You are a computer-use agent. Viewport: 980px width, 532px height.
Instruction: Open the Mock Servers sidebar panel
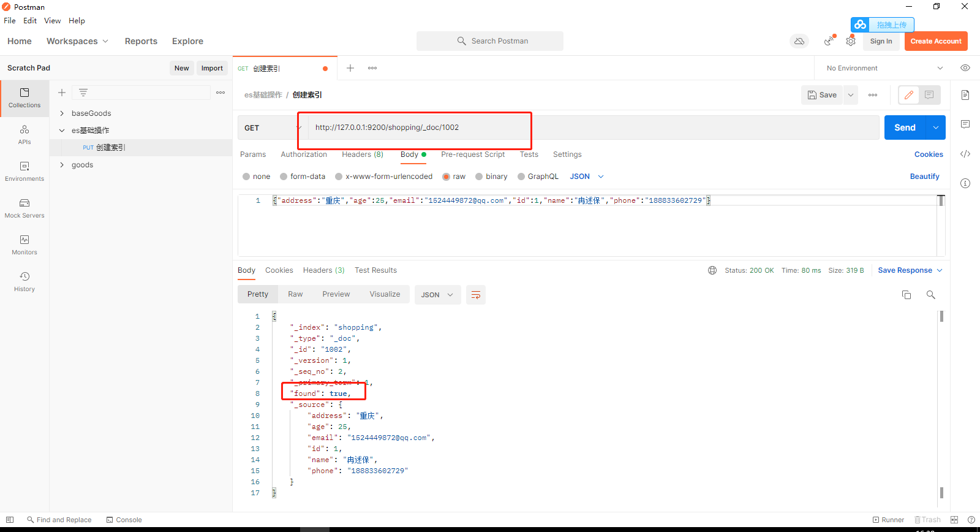click(x=24, y=208)
